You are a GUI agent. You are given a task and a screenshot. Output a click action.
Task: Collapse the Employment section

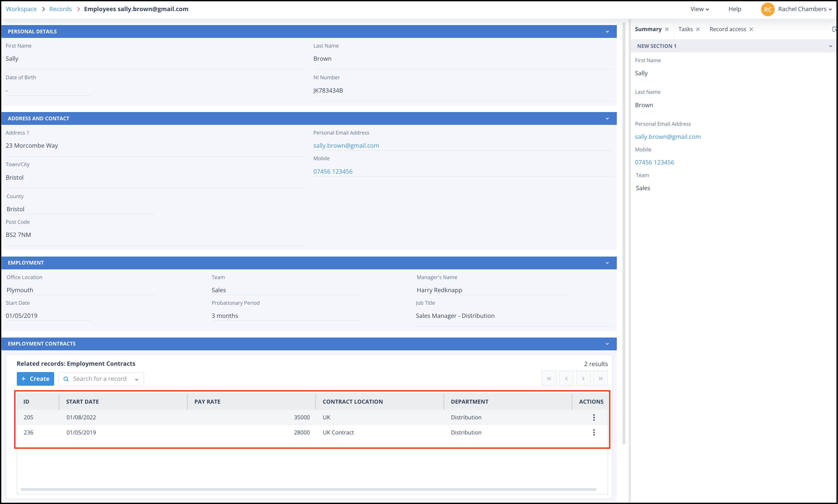coord(607,263)
